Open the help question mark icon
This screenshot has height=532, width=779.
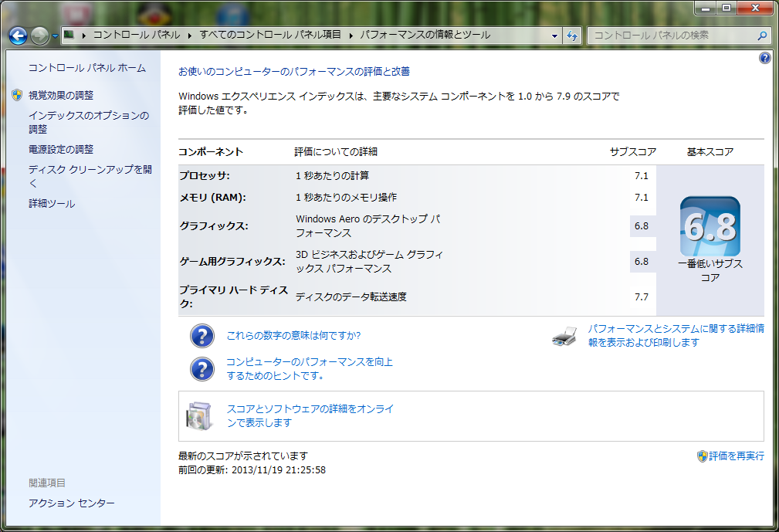click(764, 58)
